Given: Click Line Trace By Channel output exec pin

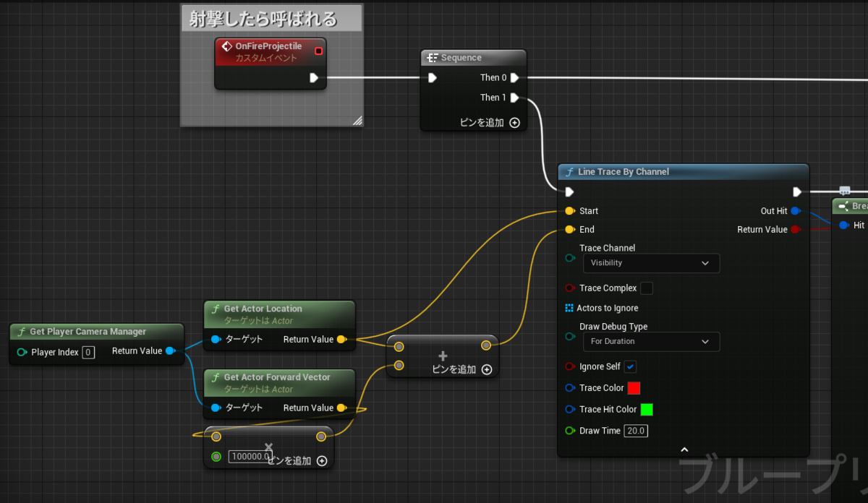Looking at the screenshot, I should click(797, 192).
